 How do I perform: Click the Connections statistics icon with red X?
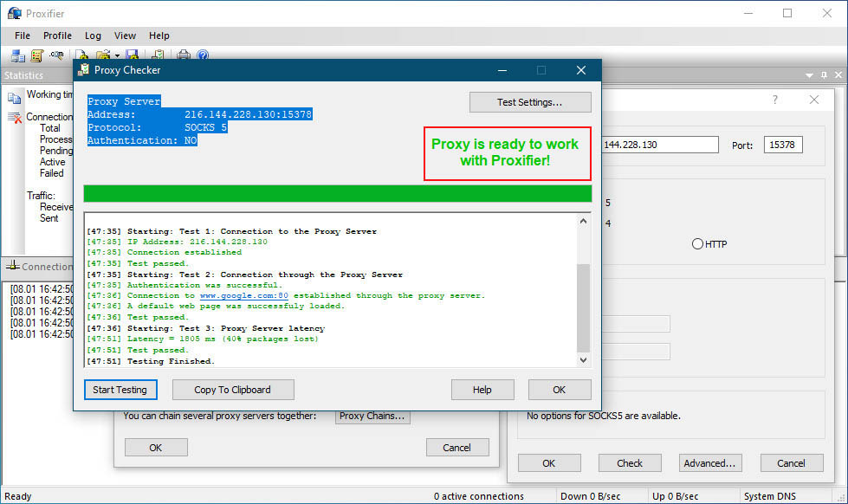click(x=15, y=118)
